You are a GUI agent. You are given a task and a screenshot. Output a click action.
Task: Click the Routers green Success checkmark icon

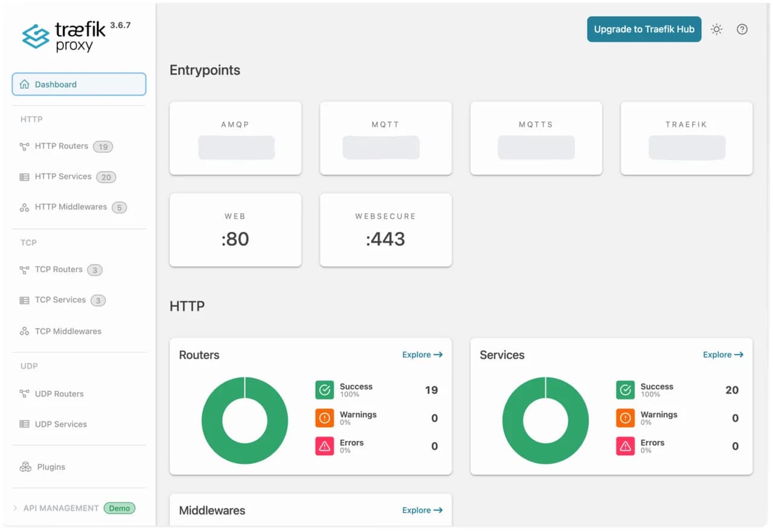click(325, 390)
